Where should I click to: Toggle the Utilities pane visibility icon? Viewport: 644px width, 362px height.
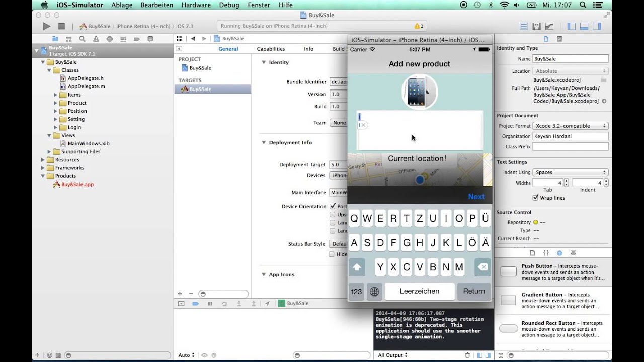coord(597,26)
